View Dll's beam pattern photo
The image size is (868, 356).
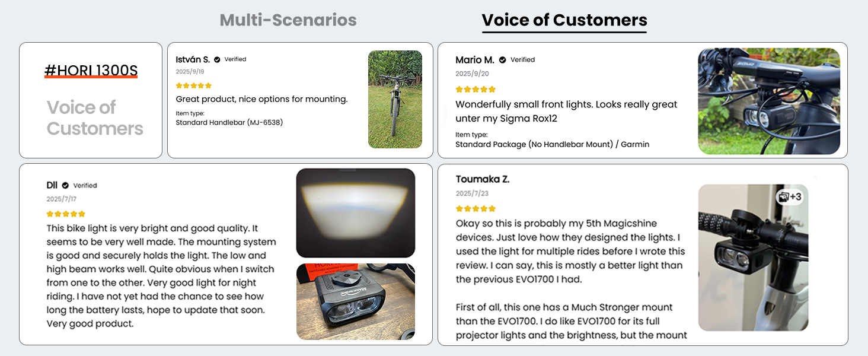(x=355, y=212)
